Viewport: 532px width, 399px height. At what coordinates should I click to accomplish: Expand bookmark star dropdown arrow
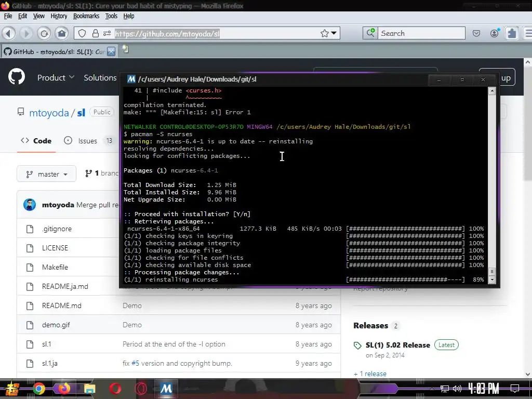point(334,33)
